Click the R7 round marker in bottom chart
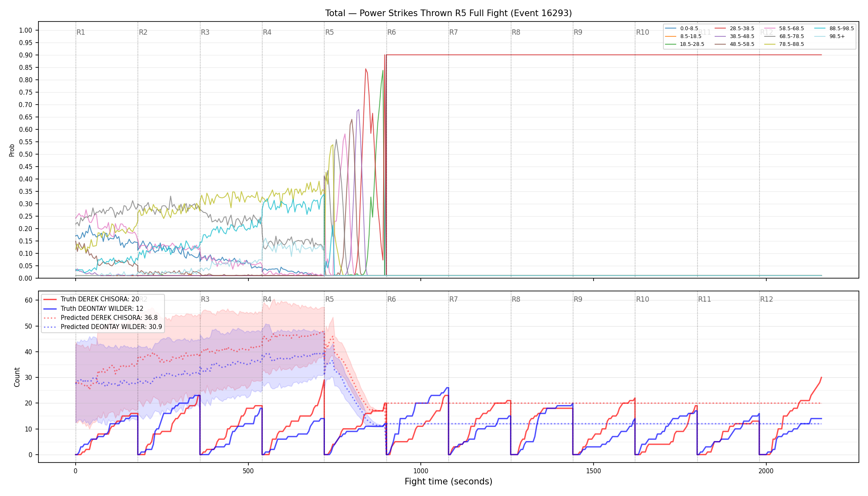Screen dimensions: 868x496 pyautogui.click(x=453, y=299)
